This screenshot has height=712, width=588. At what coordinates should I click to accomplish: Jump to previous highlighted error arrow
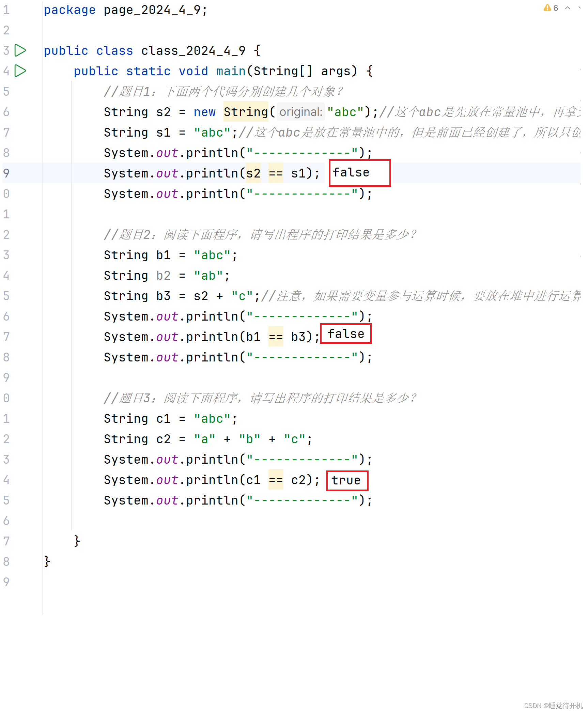568,8
